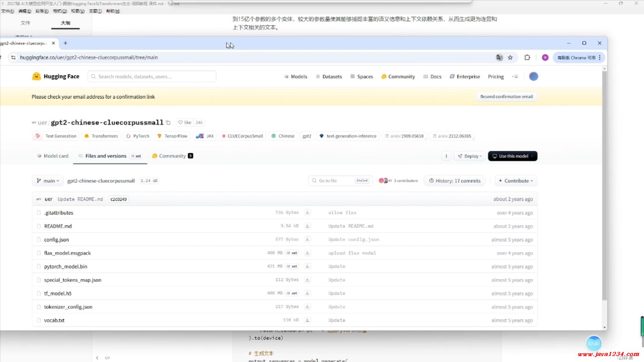The height and width of the screenshot is (362, 644).
Task: Bookmark page with star icon
Action: tap(510, 58)
